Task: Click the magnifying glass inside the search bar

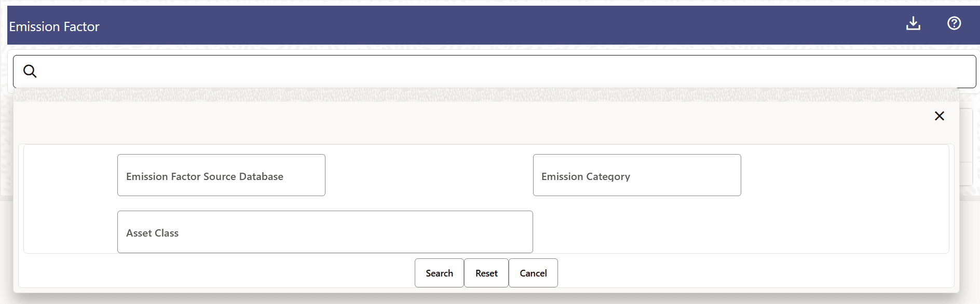Action: 30,71
